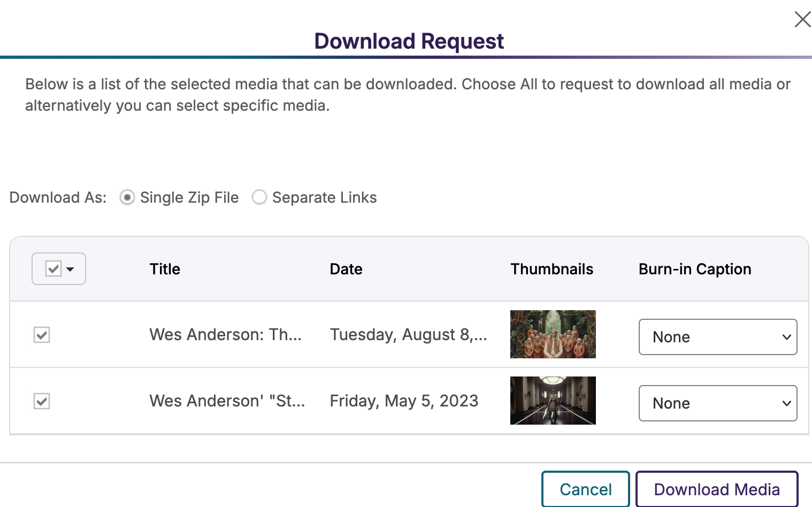The height and width of the screenshot is (507, 812).
Task: Click the Title column header
Action: click(x=165, y=269)
